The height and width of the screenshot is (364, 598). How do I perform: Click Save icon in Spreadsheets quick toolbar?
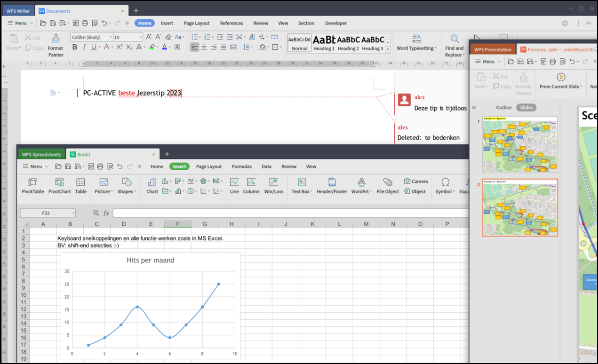pos(68,166)
